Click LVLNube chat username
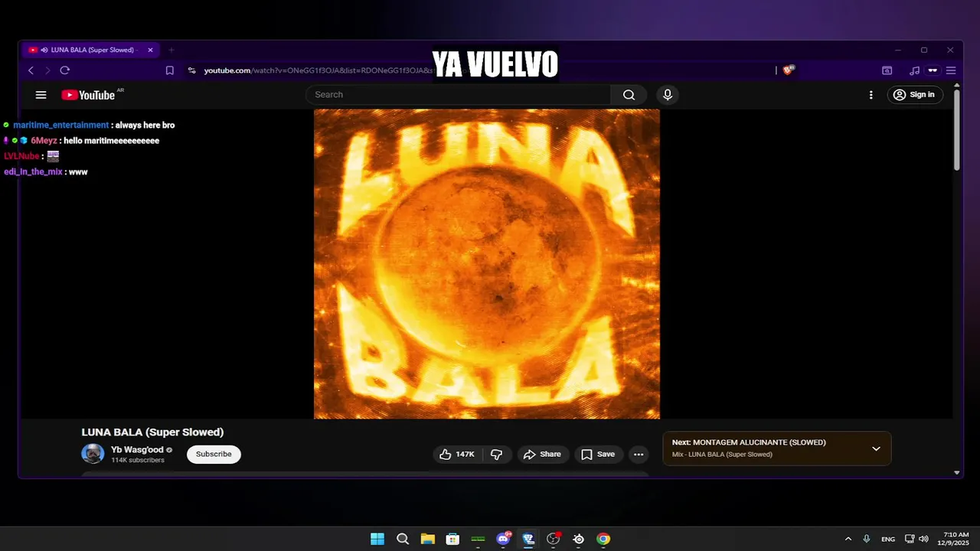980x551 pixels. point(21,156)
